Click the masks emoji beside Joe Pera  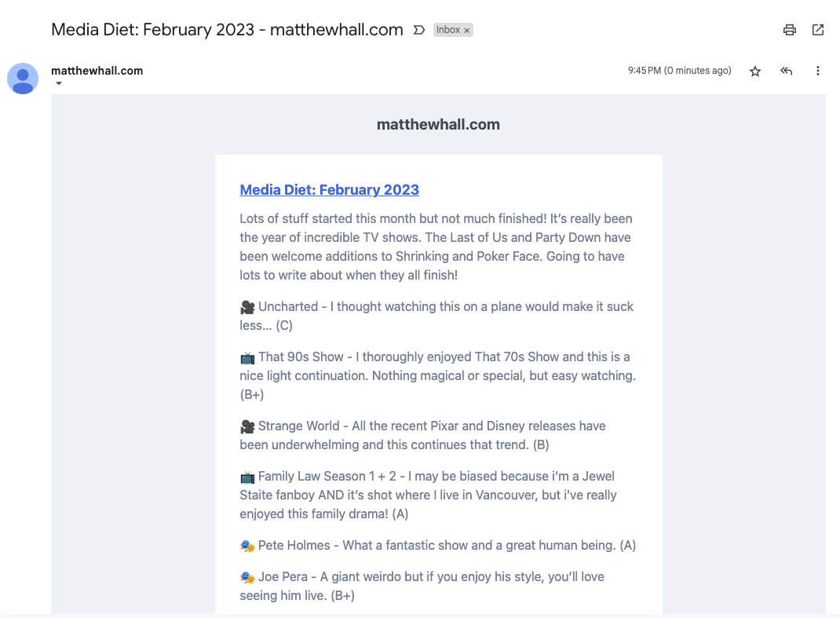coord(247,577)
